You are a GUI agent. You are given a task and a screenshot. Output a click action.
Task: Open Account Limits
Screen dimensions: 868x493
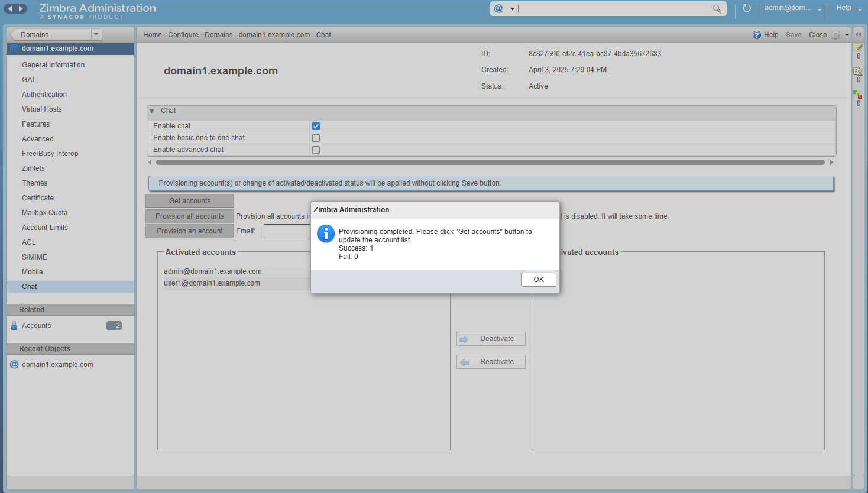pos(45,228)
